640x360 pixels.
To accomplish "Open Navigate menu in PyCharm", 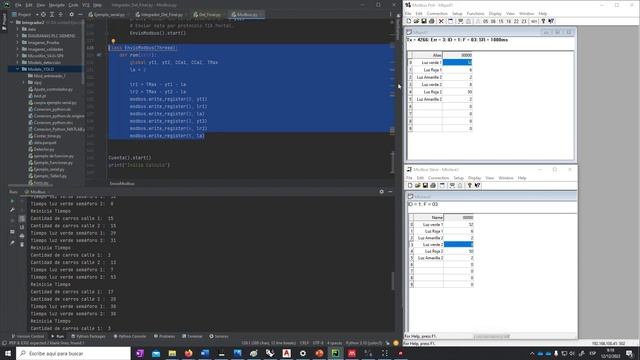I will pyautogui.click(x=57, y=5).
